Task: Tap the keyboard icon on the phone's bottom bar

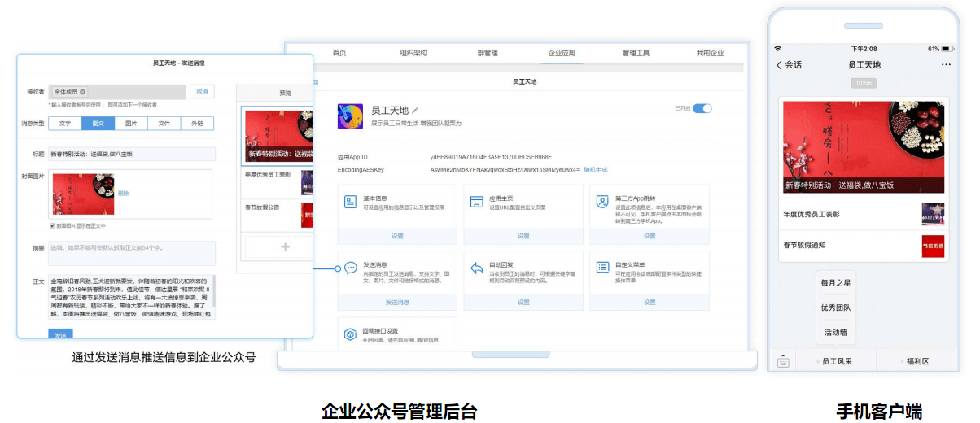Action: (783, 361)
